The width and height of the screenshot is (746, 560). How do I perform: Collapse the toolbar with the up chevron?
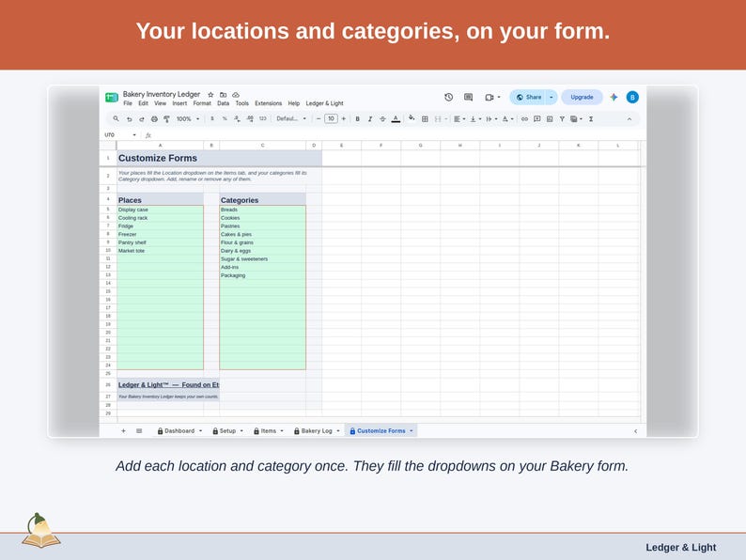pos(629,119)
